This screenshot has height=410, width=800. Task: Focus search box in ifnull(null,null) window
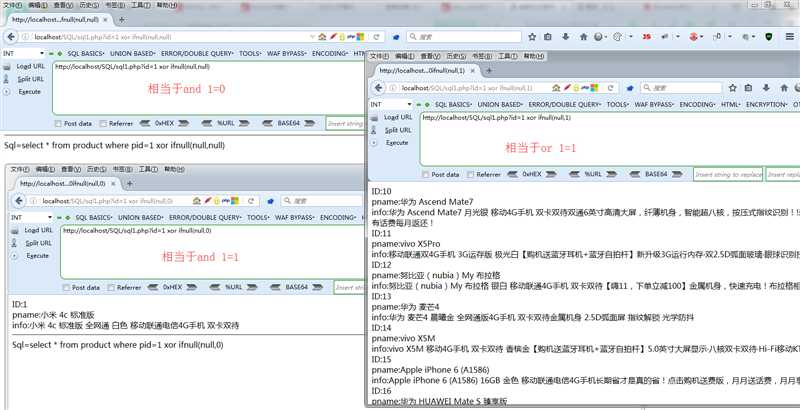pos(464,37)
